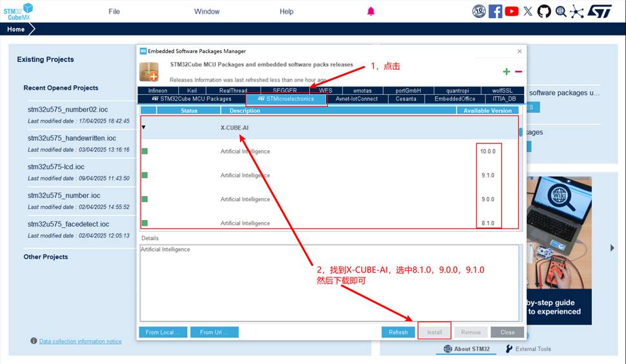626x364 pixels.
Task: Open the X (Twitter) icon
Action: [x=528, y=11]
